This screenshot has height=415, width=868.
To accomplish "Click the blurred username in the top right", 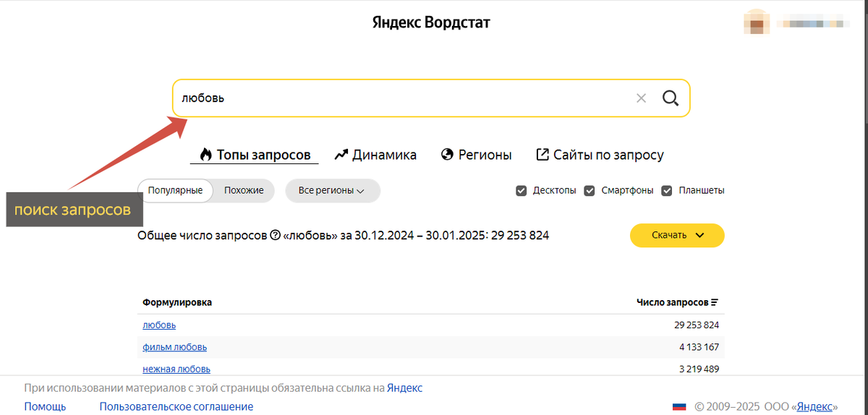I will (814, 23).
